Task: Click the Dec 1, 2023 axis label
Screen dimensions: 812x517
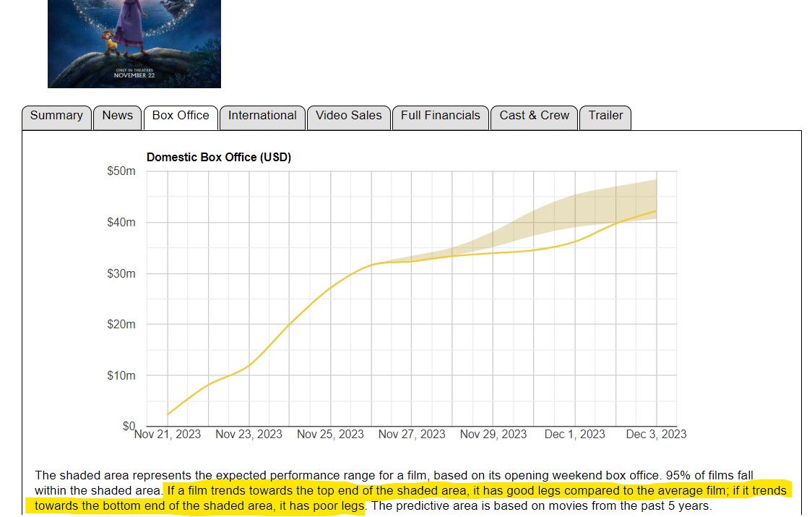Action: 574,435
